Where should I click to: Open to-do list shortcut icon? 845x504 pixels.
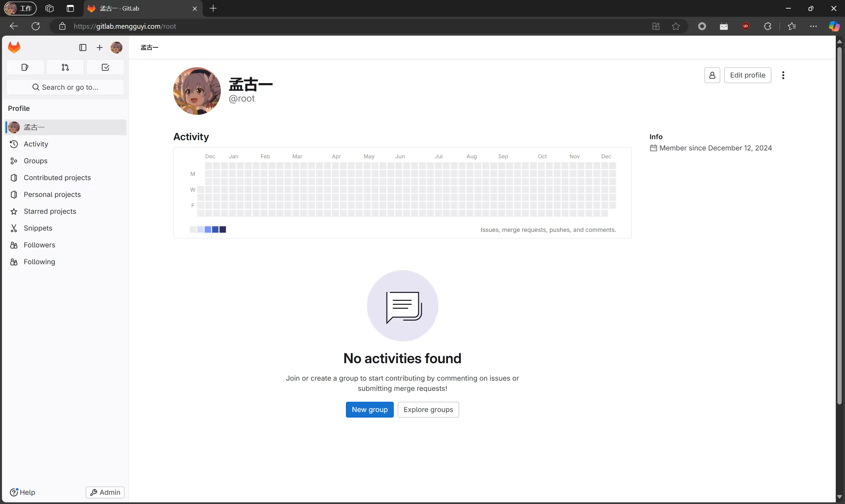tap(105, 67)
